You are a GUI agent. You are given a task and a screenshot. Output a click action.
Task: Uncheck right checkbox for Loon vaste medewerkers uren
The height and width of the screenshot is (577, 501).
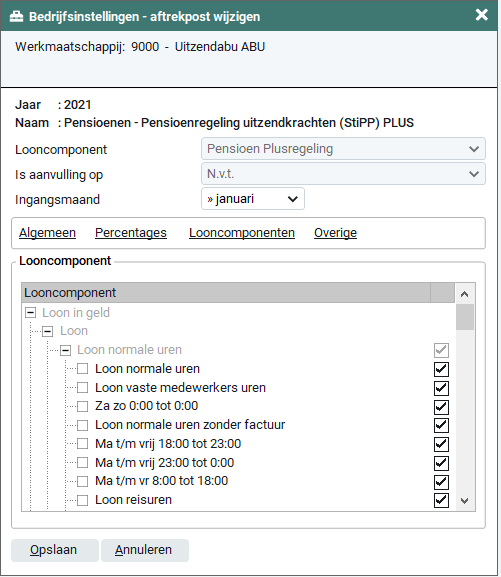coord(441,388)
